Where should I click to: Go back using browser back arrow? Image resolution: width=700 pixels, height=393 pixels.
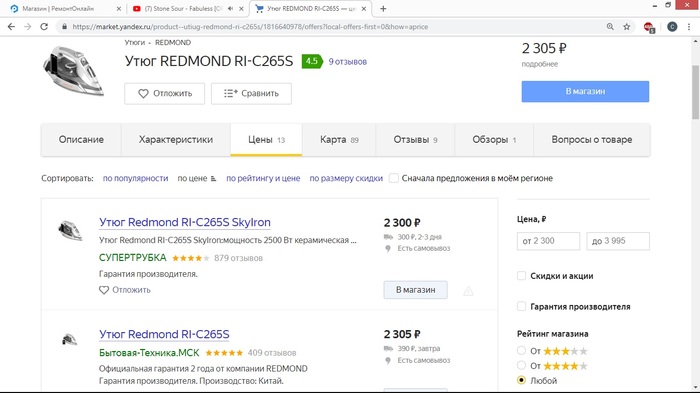pos(11,27)
